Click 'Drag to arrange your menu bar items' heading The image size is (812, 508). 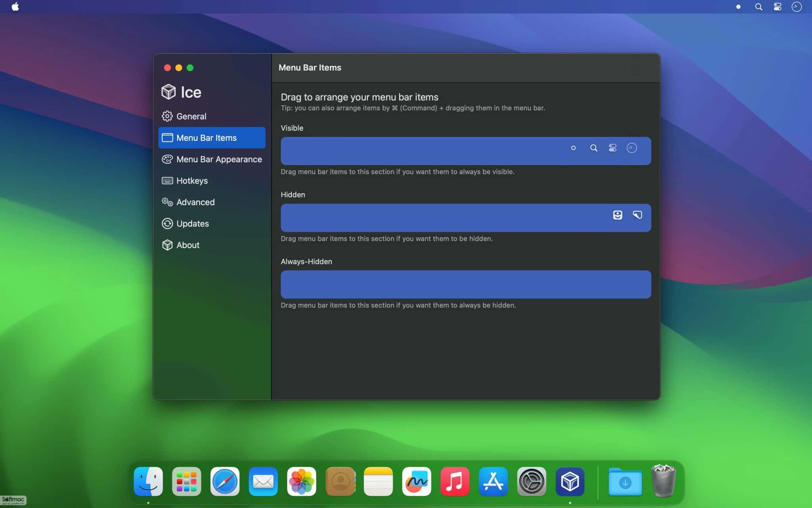359,97
